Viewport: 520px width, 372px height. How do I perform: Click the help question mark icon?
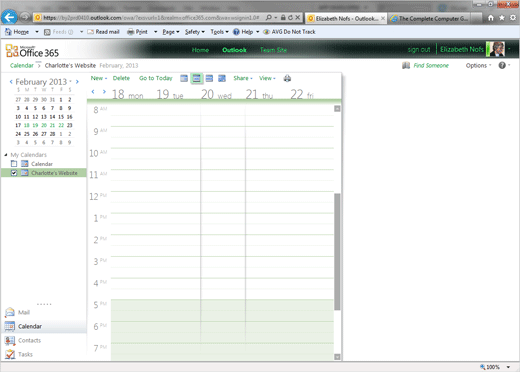502,65
